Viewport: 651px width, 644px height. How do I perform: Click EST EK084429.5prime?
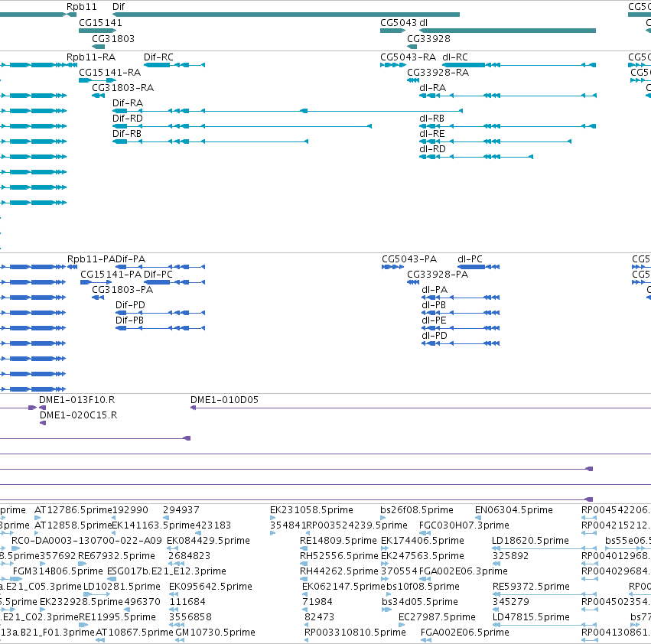click(x=208, y=541)
